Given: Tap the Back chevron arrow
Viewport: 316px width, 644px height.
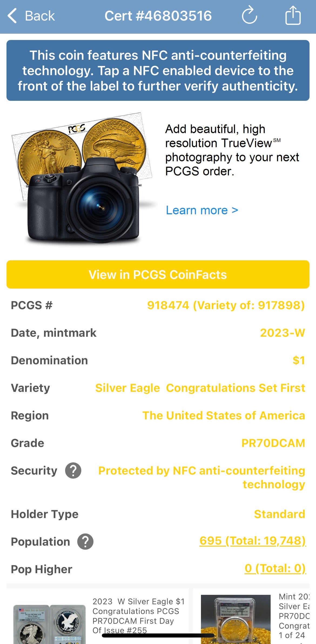Looking at the screenshot, I should [12, 16].
